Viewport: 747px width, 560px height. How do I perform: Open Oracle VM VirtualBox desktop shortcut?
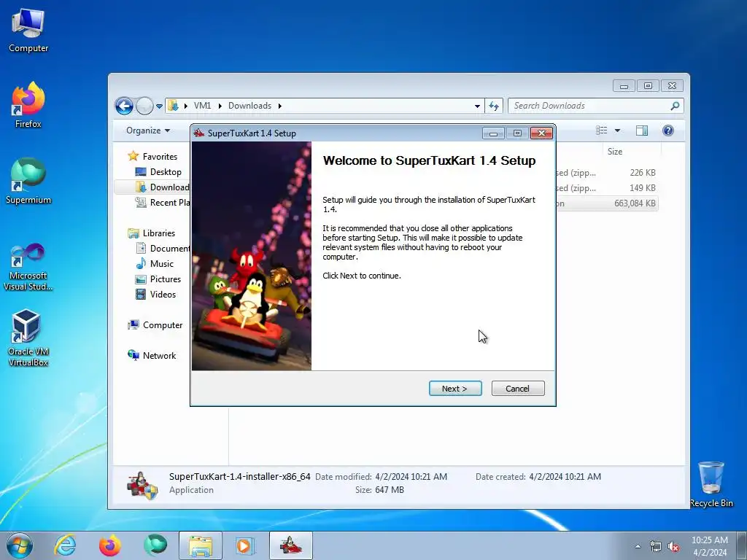[28, 338]
